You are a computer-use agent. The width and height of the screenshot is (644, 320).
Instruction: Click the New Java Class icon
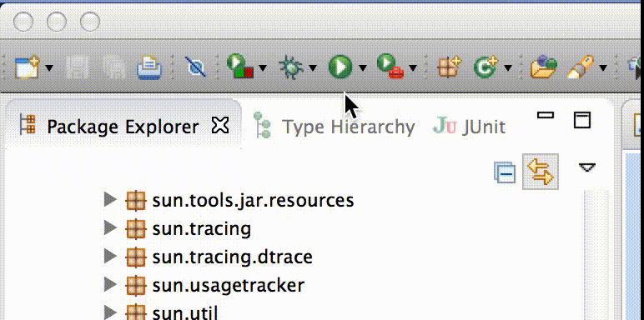(x=486, y=67)
